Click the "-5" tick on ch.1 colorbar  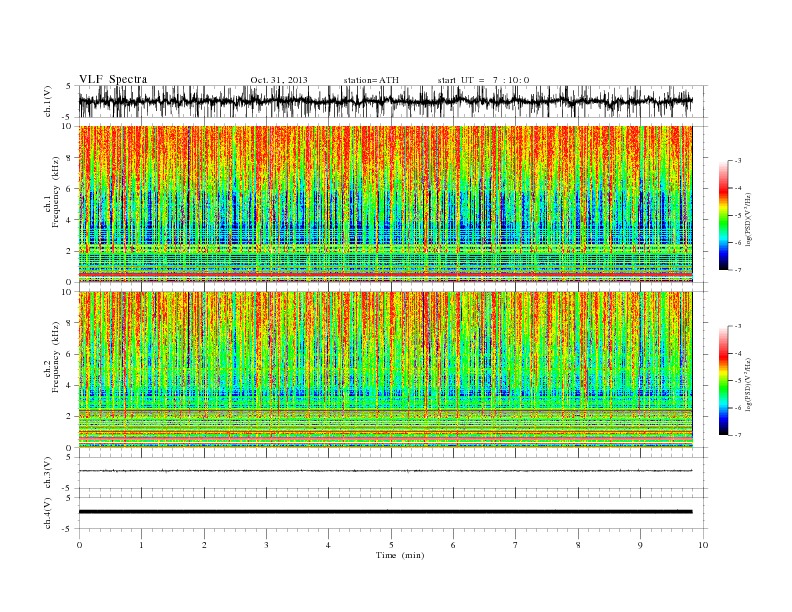click(x=738, y=216)
